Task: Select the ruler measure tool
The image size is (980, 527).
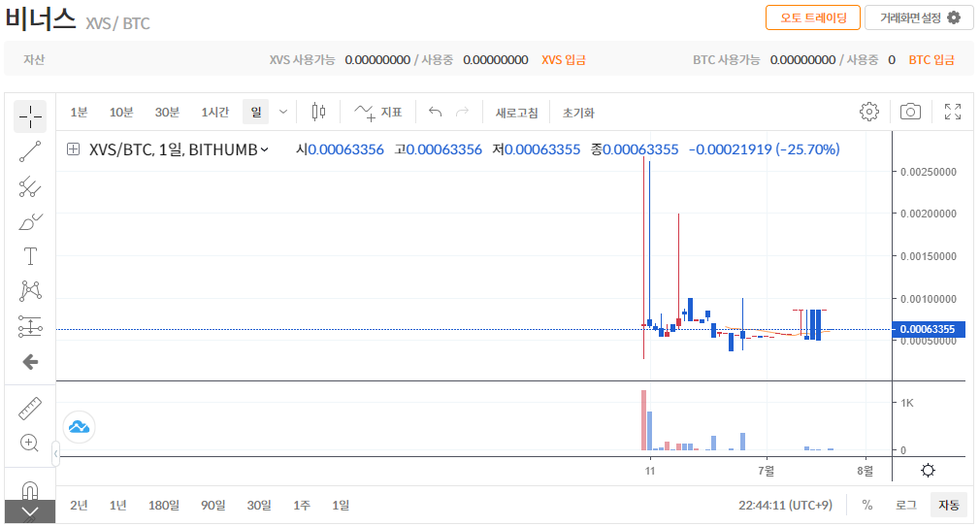Action: coord(30,409)
